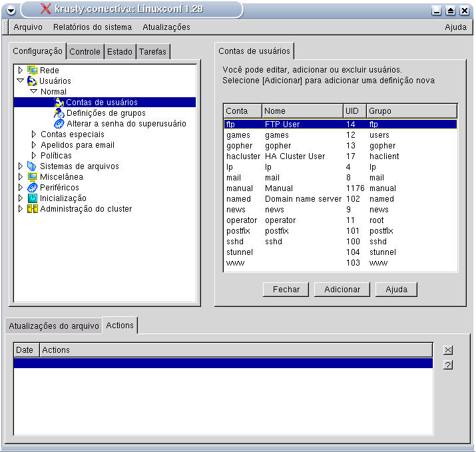Select Alterar a senha do superusuário item

click(x=126, y=124)
